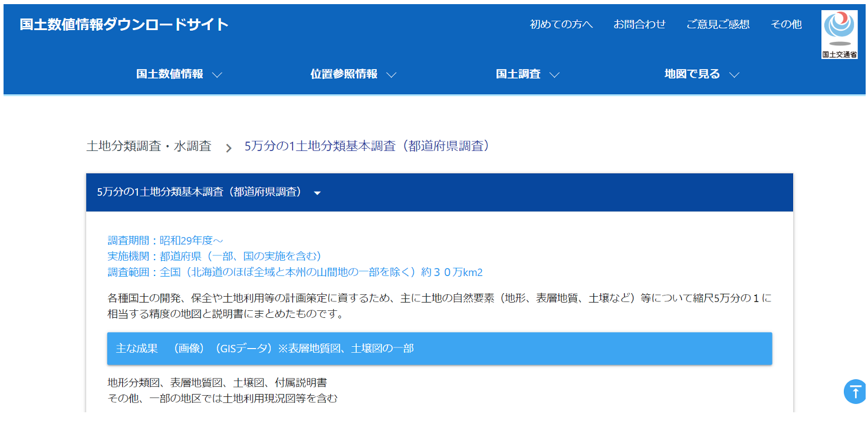Viewport: 868px width, 427px height.
Task: Open the その他 menu item
Action: (786, 24)
